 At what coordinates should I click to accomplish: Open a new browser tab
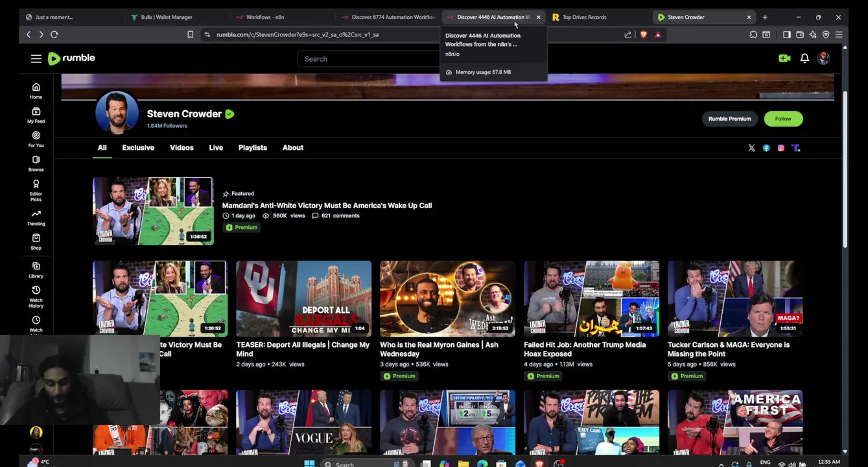pos(765,17)
